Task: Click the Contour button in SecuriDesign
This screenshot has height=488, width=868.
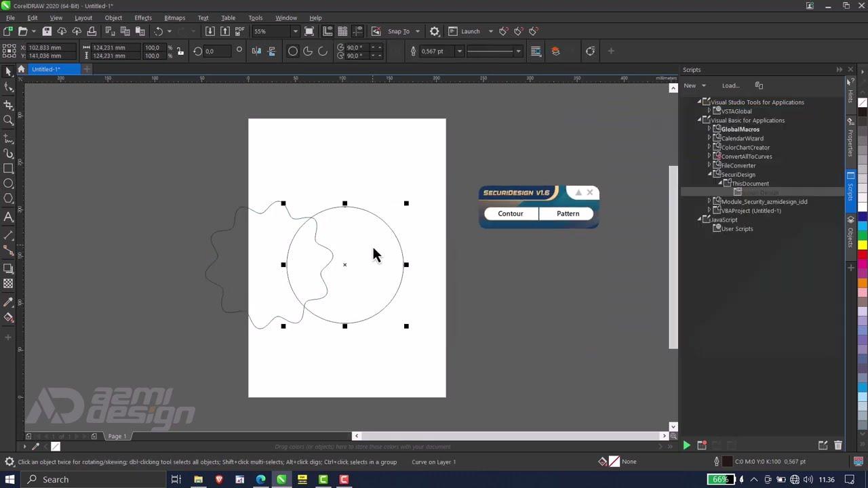Action: [511, 213]
